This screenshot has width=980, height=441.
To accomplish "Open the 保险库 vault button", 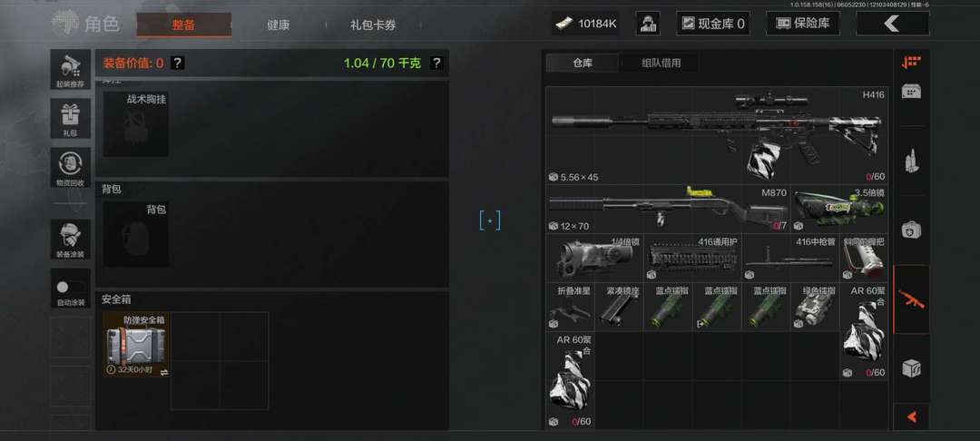I will pos(803,24).
